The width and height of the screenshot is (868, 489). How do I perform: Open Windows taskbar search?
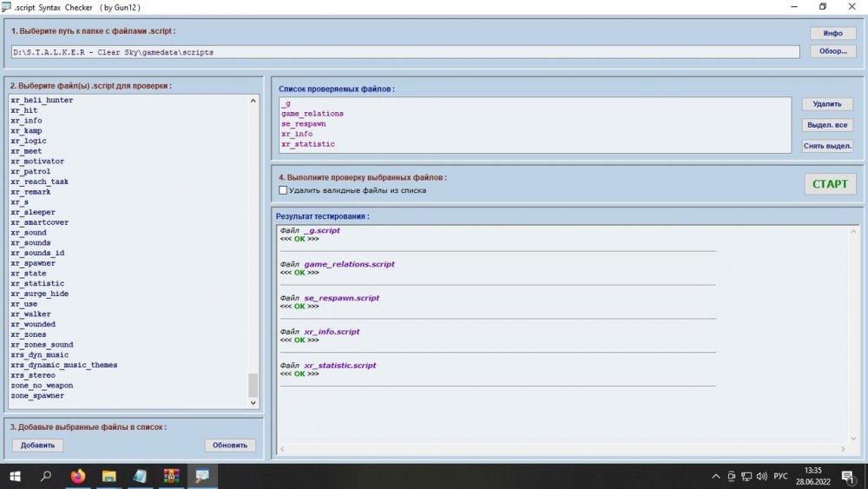[x=47, y=476]
